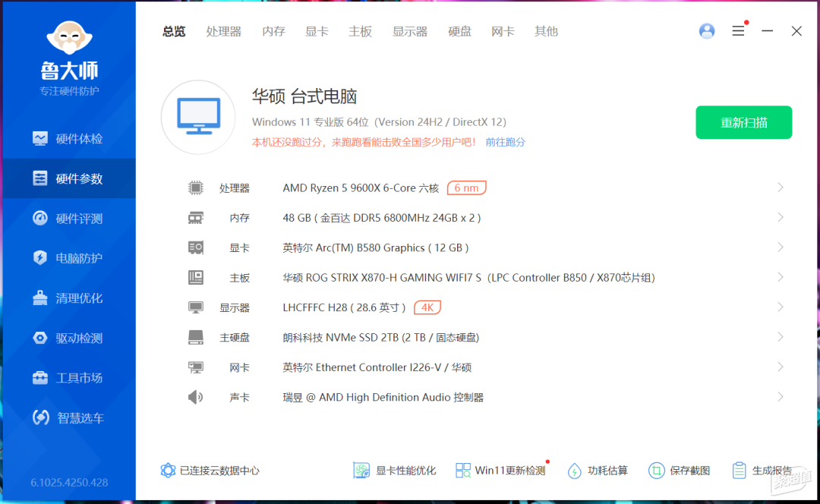
Task: Click 瑞昱 @ AMD High Definition Audio text
Action: [x=383, y=397]
